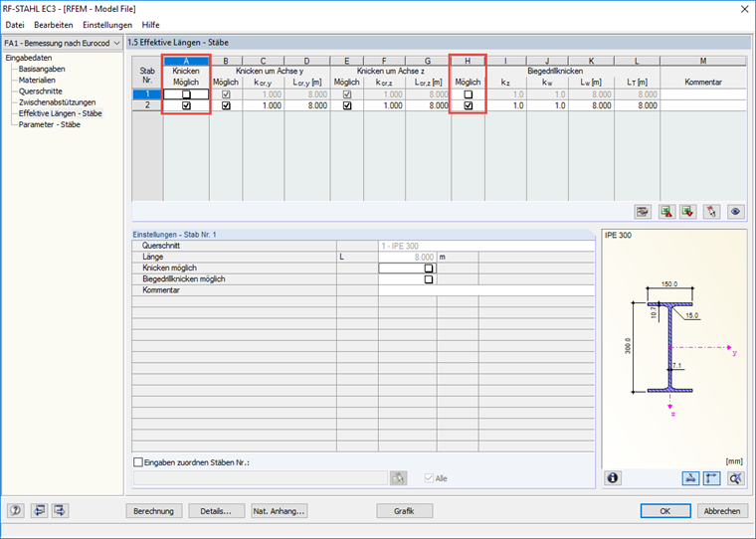Click kcr,y value 1.000 for Stab 2
This screenshot has width=756, height=539.
pyautogui.click(x=264, y=105)
